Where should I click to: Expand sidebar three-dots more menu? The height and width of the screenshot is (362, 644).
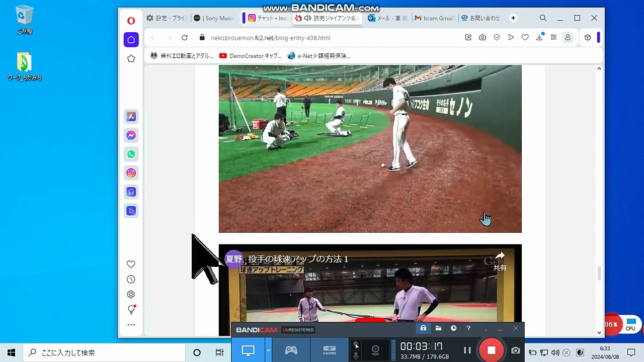click(x=131, y=325)
